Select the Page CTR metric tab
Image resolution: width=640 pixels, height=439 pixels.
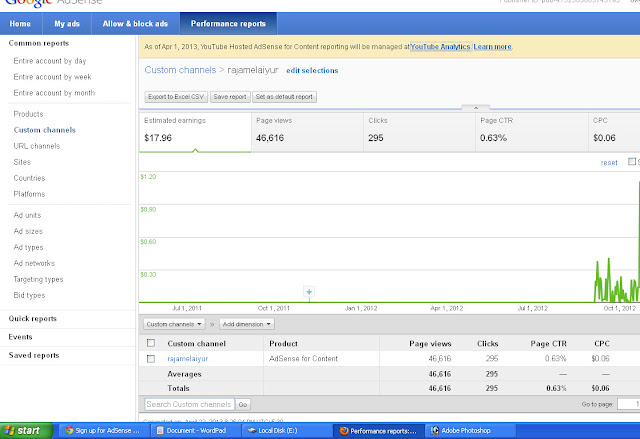532,132
